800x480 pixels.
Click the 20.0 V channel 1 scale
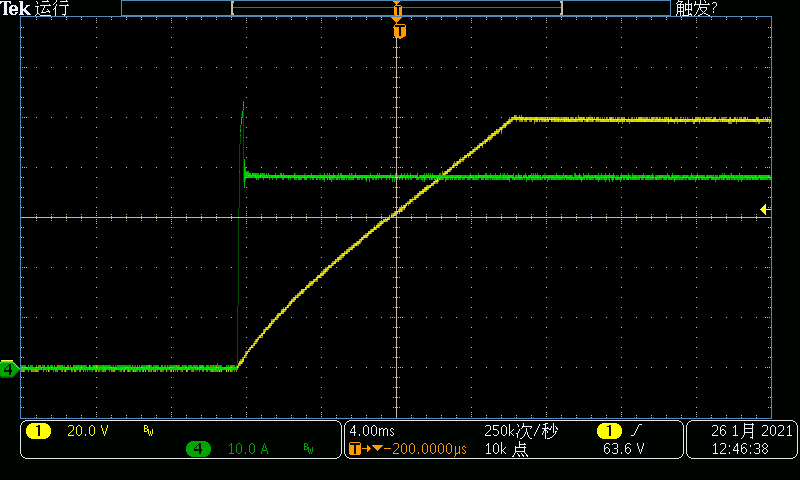click(x=88, y=431)
